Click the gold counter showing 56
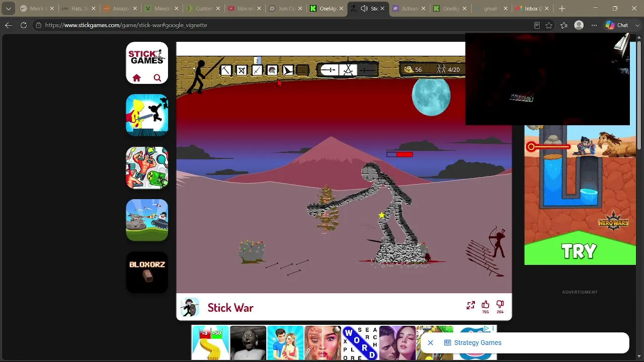Screen dimensions: 644x362 [414, 70]
